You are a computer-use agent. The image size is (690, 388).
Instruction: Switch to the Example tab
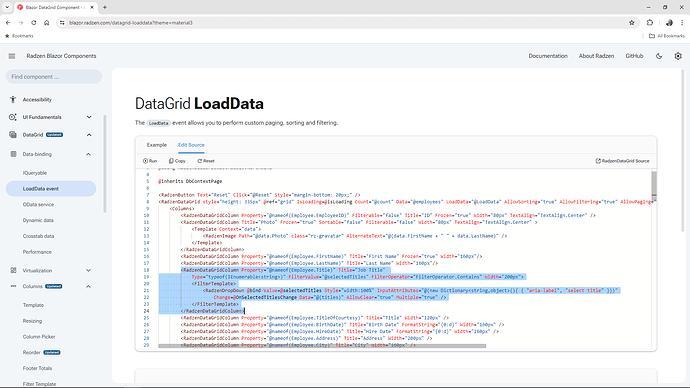[157, 145]
